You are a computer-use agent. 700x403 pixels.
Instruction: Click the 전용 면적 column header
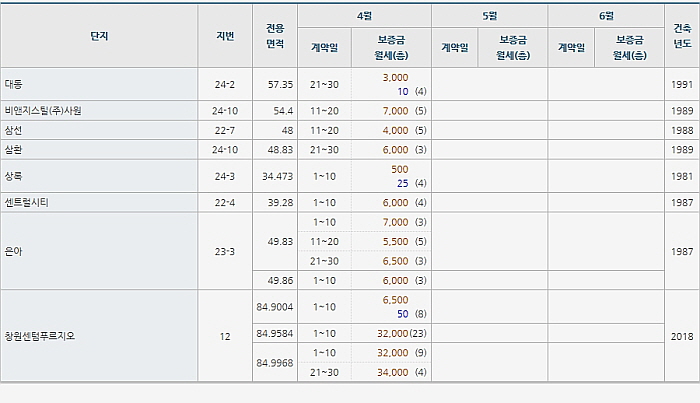[x=275, y=36]
